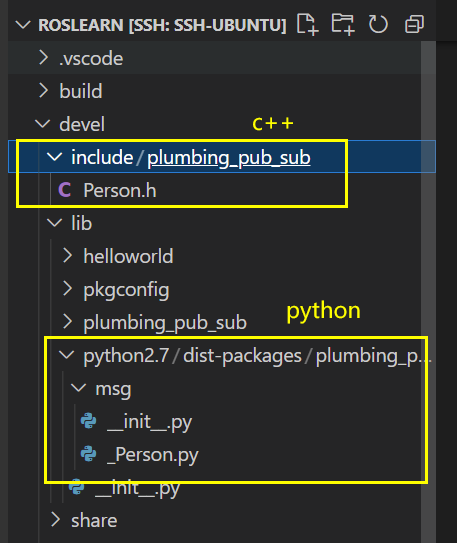Expand the pkgconfig folder chevron
Image resolution: width=457 pixels, height=543 pixels.
68,289
